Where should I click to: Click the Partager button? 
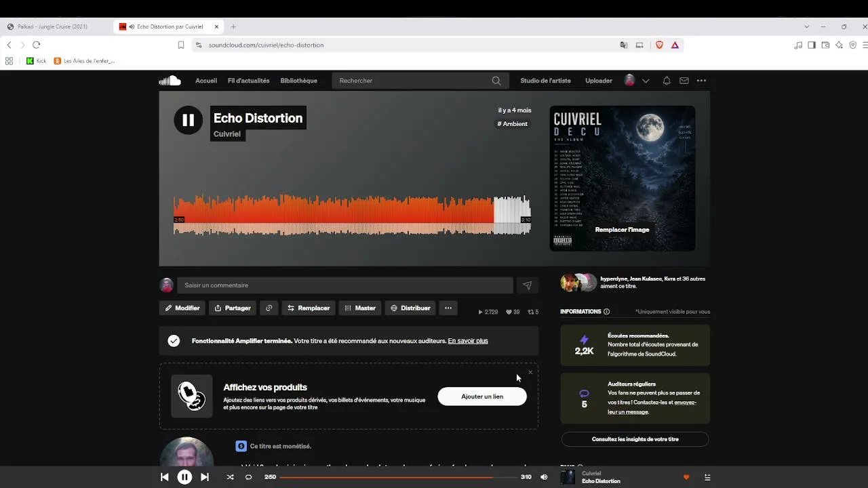pos(233,308)
